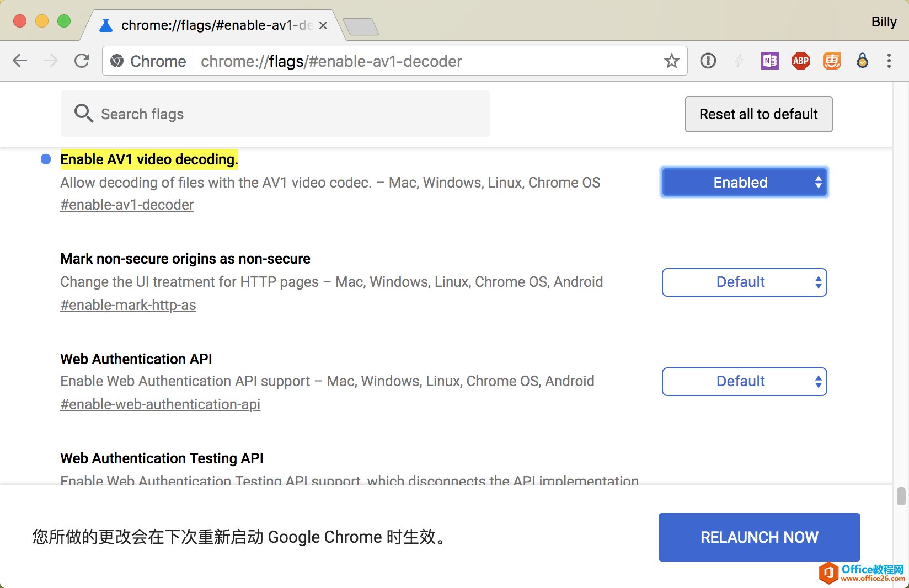The image size is (909, 588).
Task: Click the orange extension icon beside ABP
Action: click(831, 61)
